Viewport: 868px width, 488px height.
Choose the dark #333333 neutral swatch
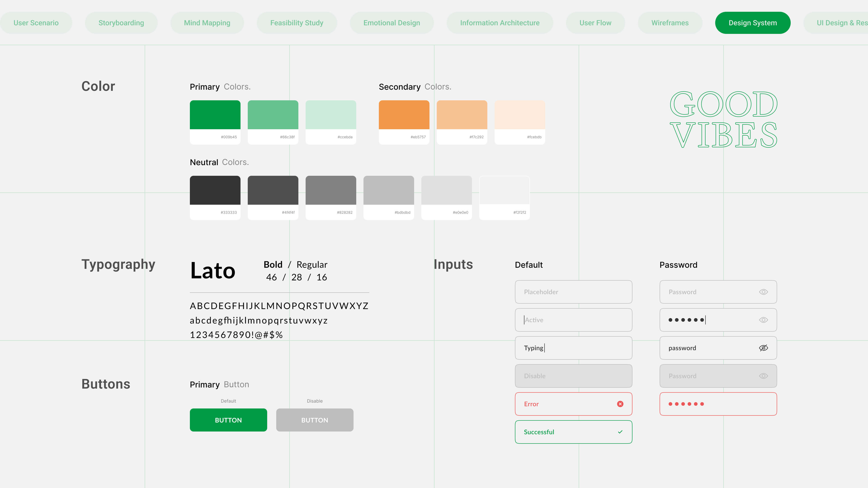[215, 190]
